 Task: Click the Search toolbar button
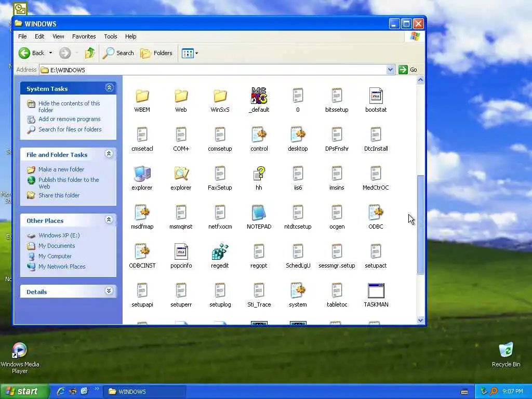pos(118,53)
